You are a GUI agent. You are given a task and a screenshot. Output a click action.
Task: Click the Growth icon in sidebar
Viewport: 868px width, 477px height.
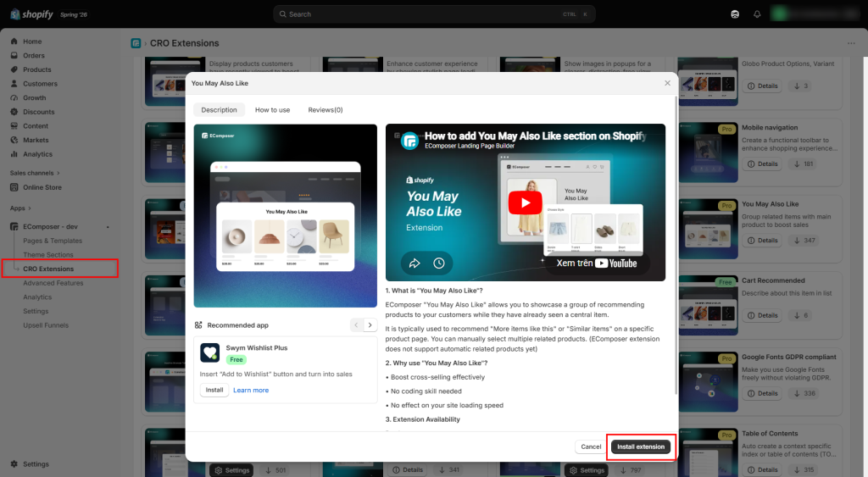click(x=14, y=98)
